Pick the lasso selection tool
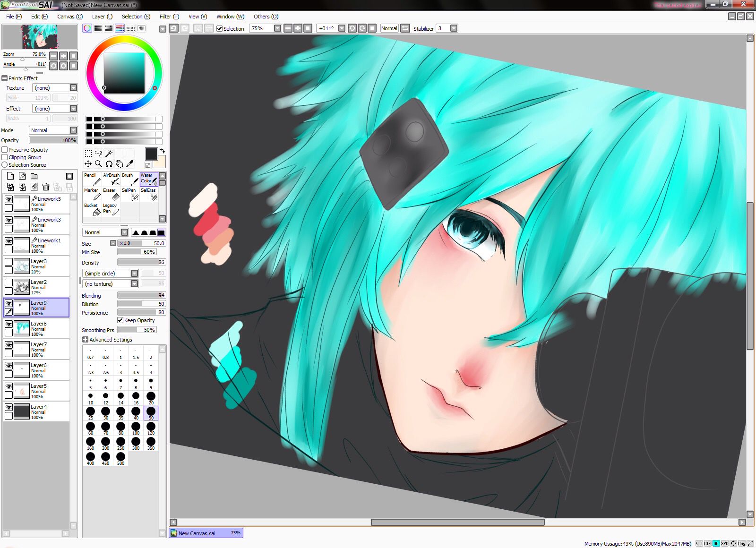This screenshot has width=756, height=548. coord(99,154)
